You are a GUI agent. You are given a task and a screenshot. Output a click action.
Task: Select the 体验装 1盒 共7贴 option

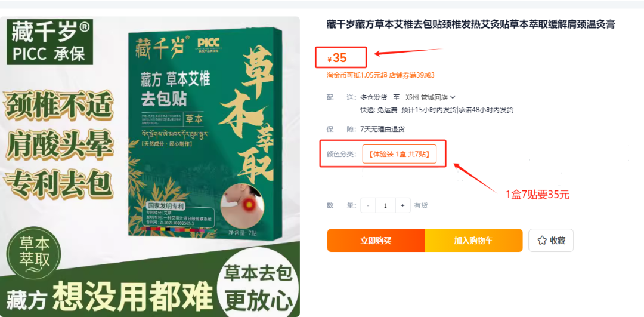coord(399,154)
